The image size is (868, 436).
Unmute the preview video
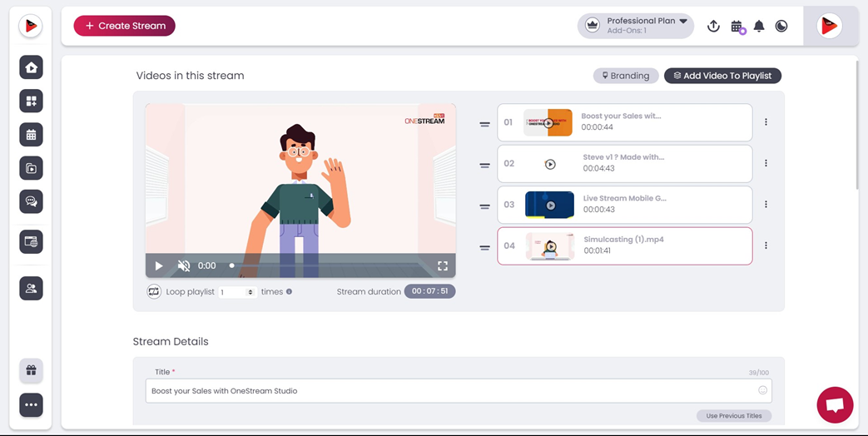[x=184, y=266]
